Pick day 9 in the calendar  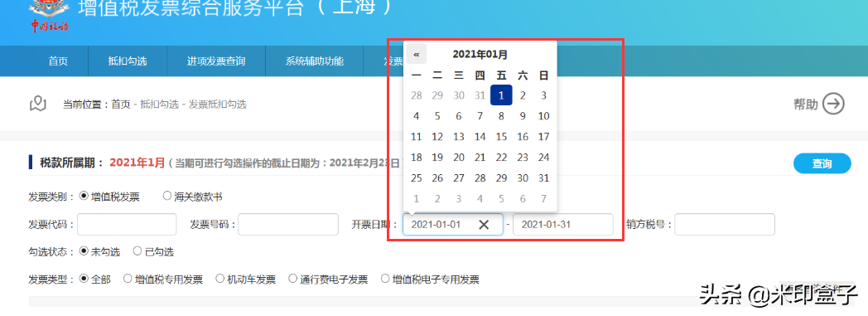pos(523,116)
